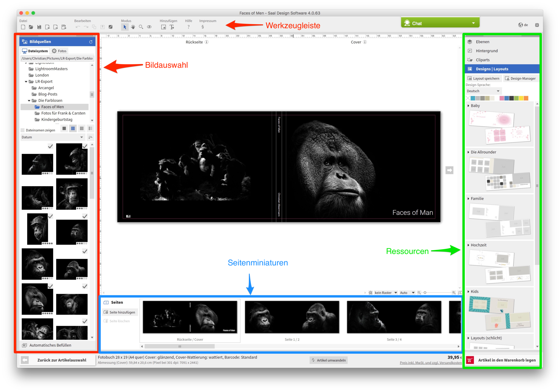Switch to the small grid thumbnail view

[x=81, y=128]
